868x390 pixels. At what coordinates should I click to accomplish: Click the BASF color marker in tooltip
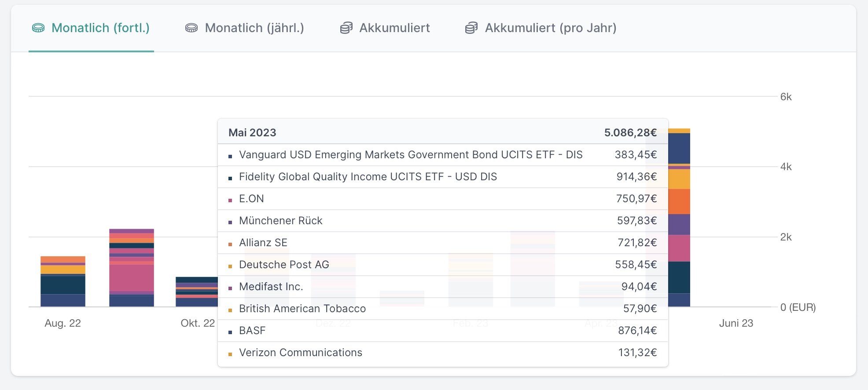[230, 332]
